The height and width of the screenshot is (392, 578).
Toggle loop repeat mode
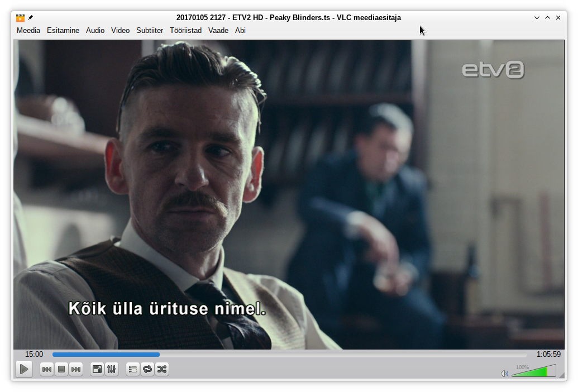pos(147,369)
